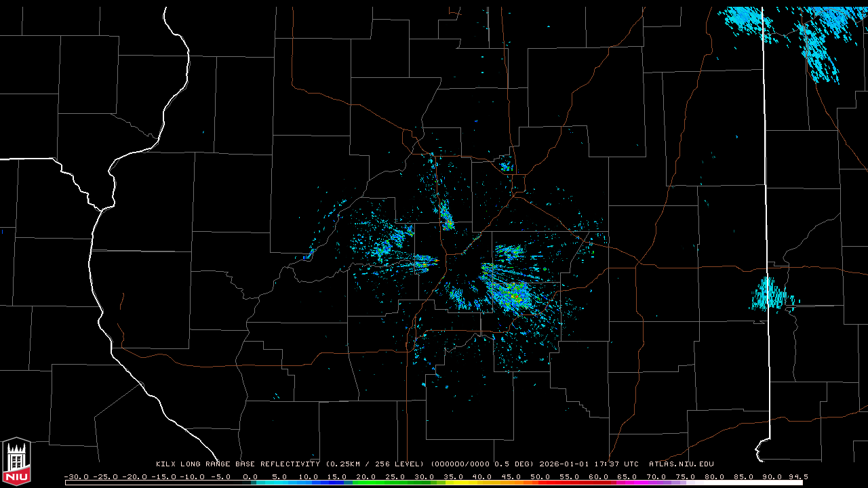Screen dimensions: 868x488
Task: Click the 94.5 label on the scale
Action: point(797,476)
